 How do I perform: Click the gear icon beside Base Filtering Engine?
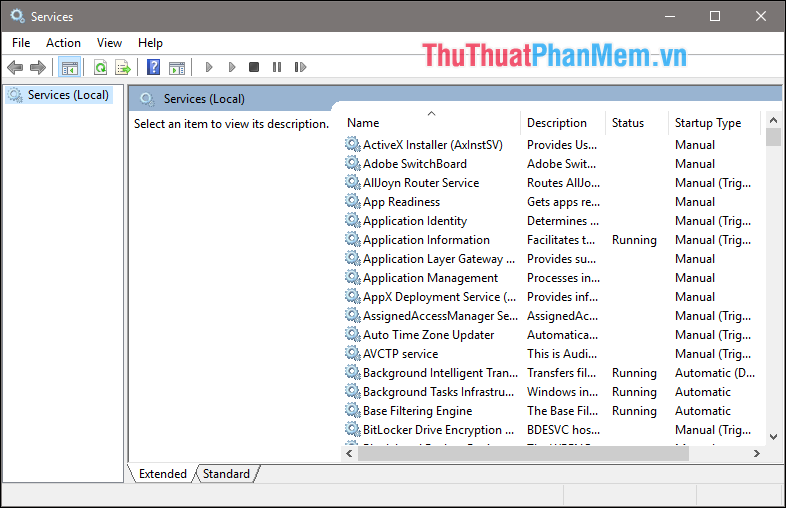point(353,411)
